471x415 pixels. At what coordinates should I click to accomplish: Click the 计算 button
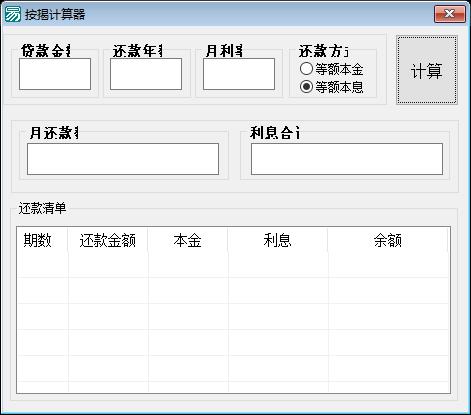(x=427, y=70)
